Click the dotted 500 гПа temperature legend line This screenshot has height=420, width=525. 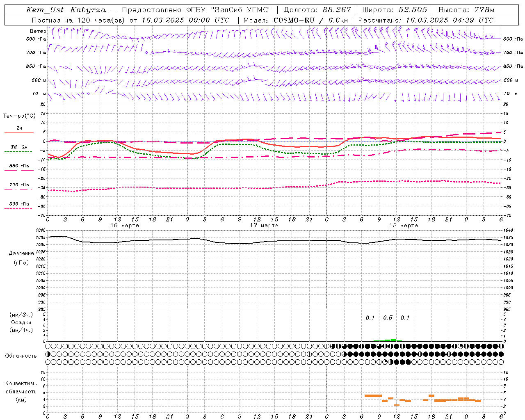click(18, 208)
